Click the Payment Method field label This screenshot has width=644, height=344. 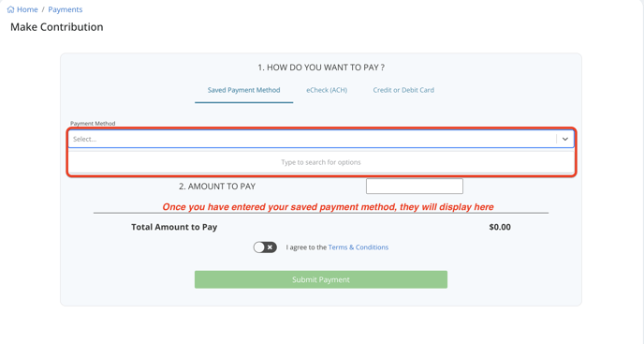coord(93,123)
